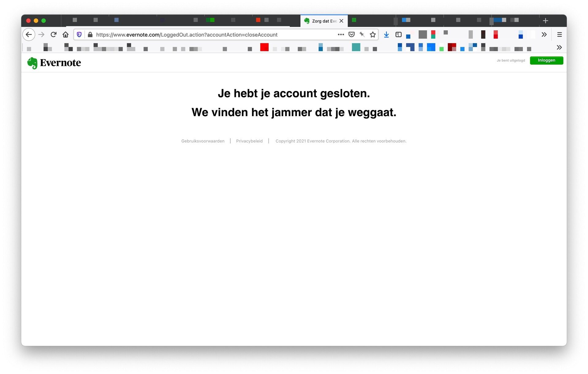Screen dimensions: 588x374
Task: Click the download arrow icon in toolbar
Action: click(386, 34)
